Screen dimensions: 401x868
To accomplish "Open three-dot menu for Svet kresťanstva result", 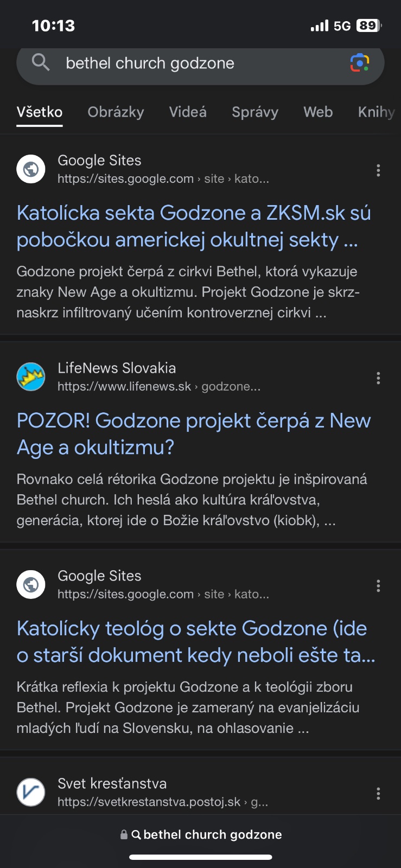I will click(x=378, y=794).
